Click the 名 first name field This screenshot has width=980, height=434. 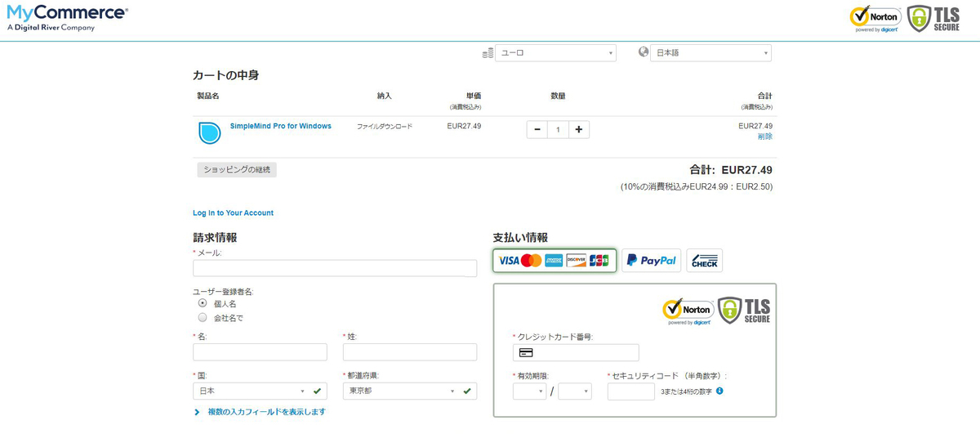coord(260,352)
